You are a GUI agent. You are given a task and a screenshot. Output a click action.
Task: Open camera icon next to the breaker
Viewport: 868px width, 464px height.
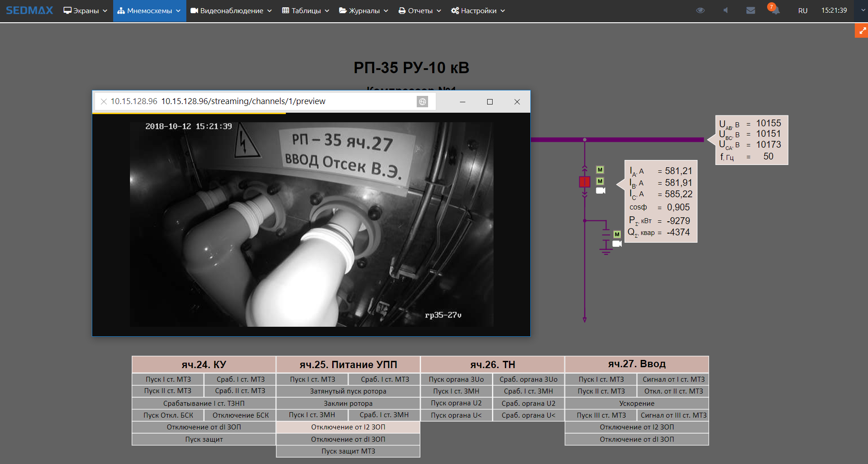pyautogui.click(x=600, y=191)
